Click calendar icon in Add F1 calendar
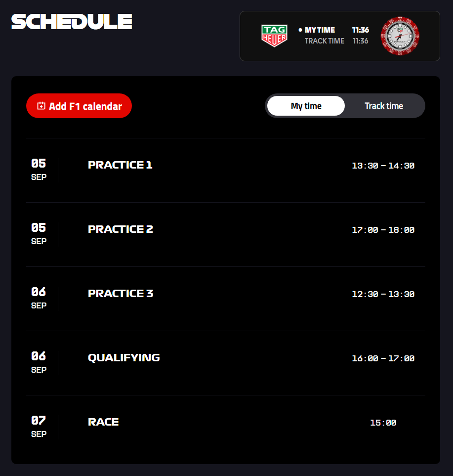The image size is (453, 476). (x=41, y=106)
